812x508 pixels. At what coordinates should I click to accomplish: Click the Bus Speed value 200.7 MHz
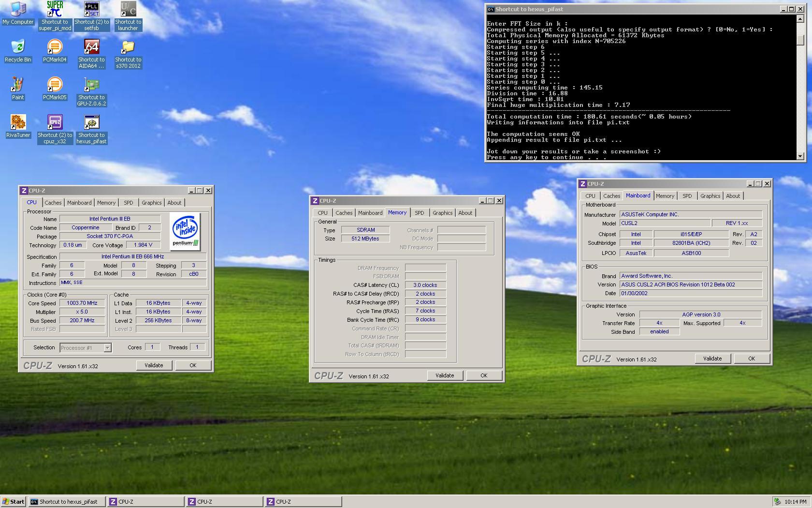pos(82,321)
